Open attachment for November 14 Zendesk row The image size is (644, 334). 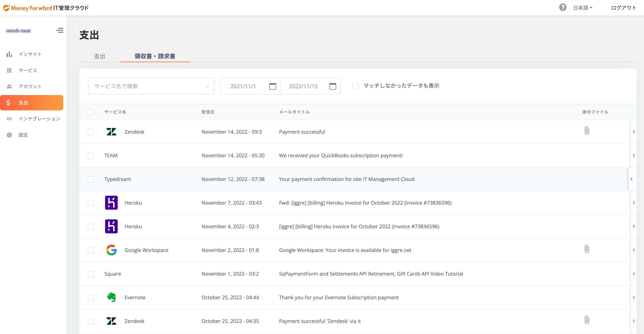(x=587, y=131)
